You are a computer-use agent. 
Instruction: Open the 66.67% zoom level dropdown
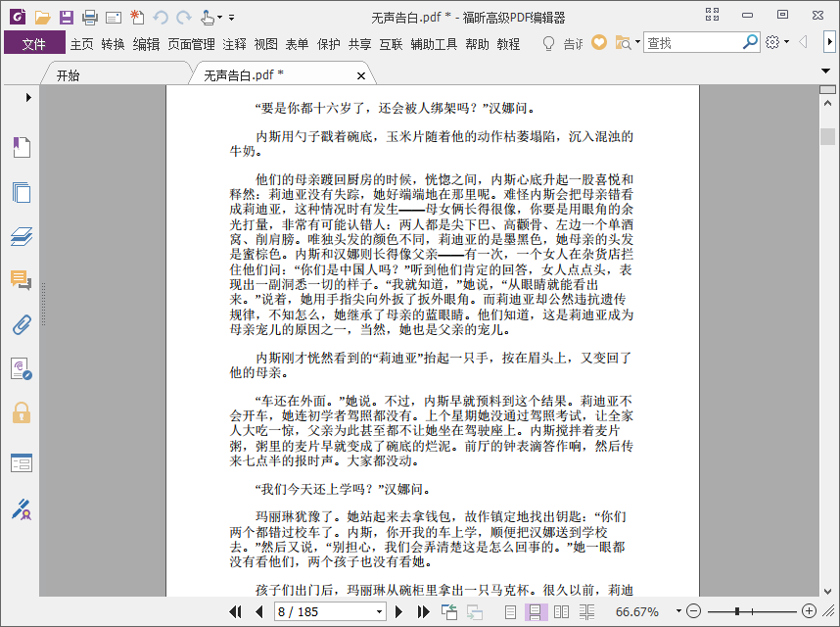point(678,611)
